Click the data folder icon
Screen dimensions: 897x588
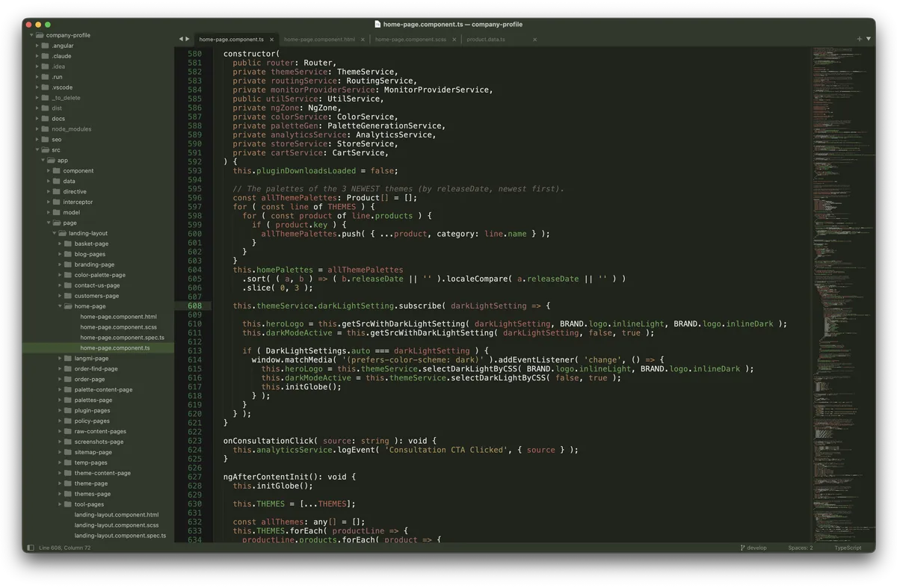click(57, 182)
